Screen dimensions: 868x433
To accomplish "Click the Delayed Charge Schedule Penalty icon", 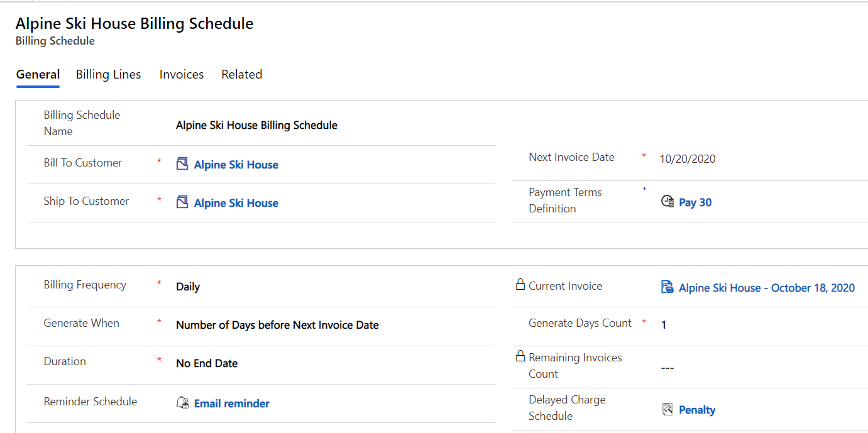I will (x=667, y=409).
